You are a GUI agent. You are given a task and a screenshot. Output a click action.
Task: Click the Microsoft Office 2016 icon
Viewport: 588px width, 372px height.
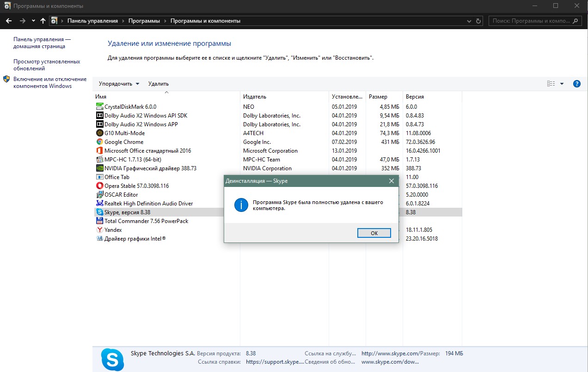click(99, 151)
